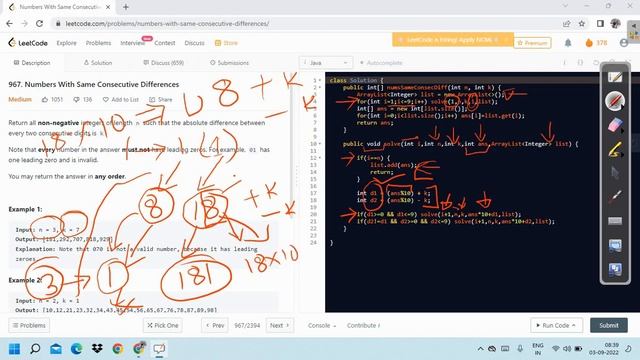
Task: Open Interview in top navigation
Action: 132,43
